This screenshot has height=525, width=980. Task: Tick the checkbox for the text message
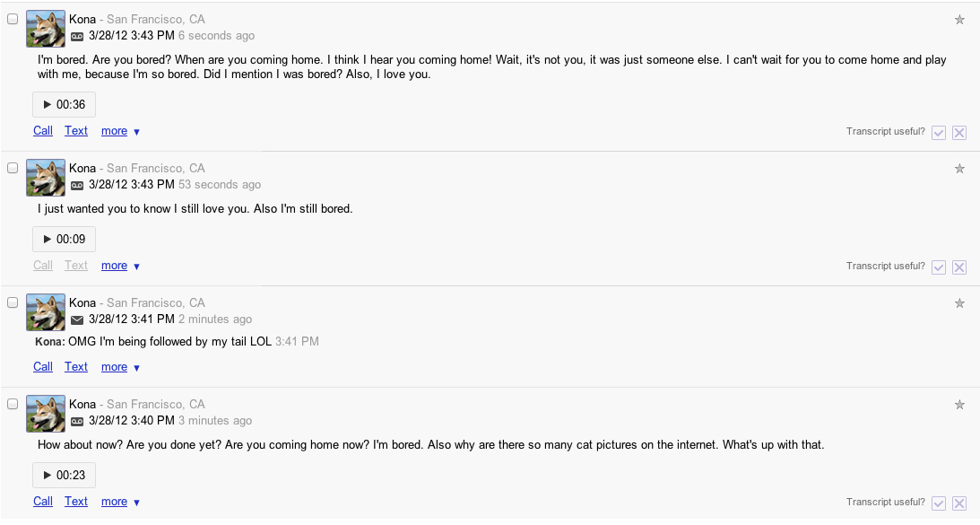pyautogui.click(x=13, y=302)
